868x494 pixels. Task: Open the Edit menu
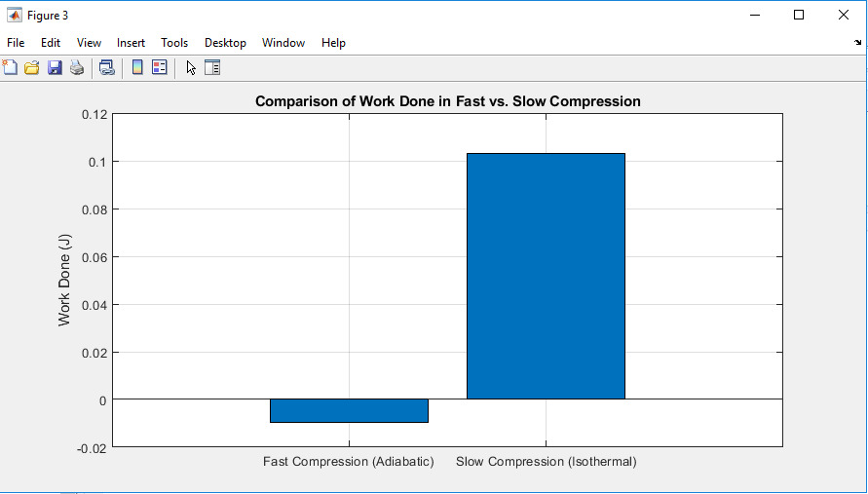(x=51, y=43)
